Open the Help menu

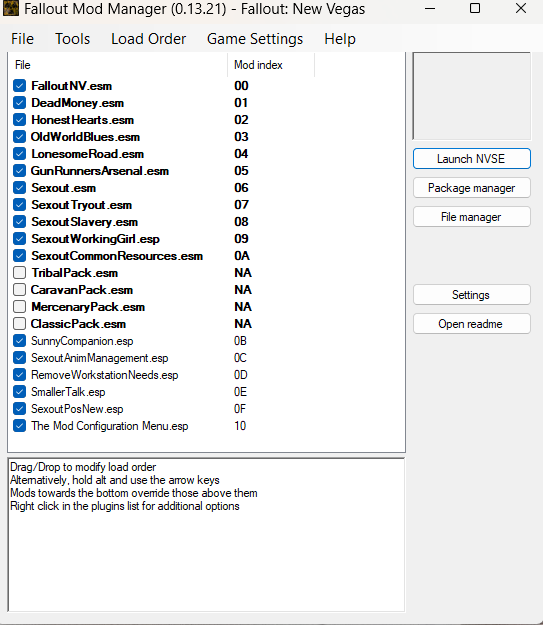(340, 39)
